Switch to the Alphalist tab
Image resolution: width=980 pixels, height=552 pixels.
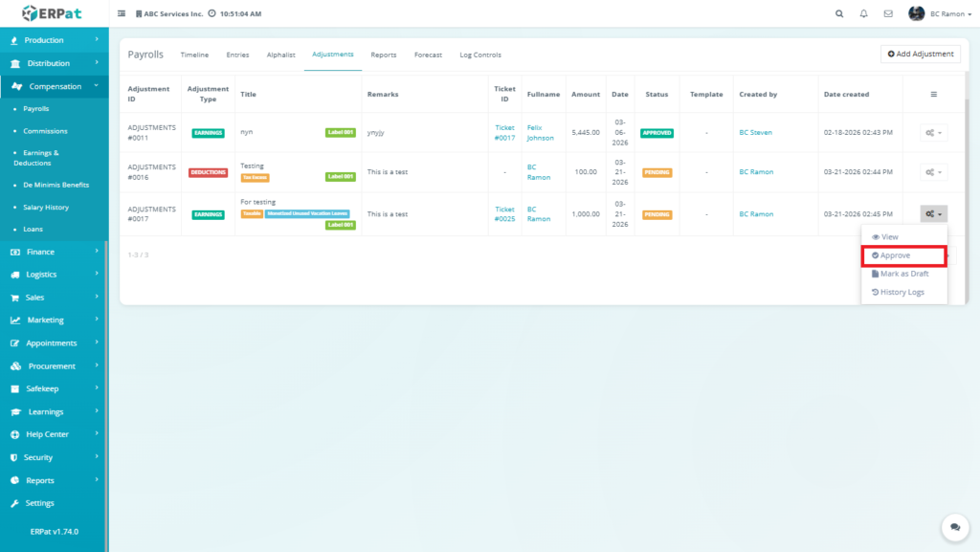click(x=280, y=55)
